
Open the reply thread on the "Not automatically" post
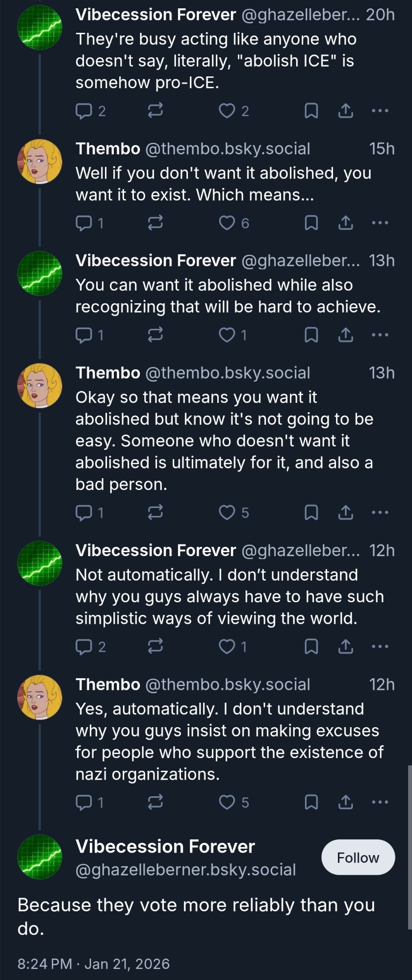pyautogui.click(x=84, y=647)
